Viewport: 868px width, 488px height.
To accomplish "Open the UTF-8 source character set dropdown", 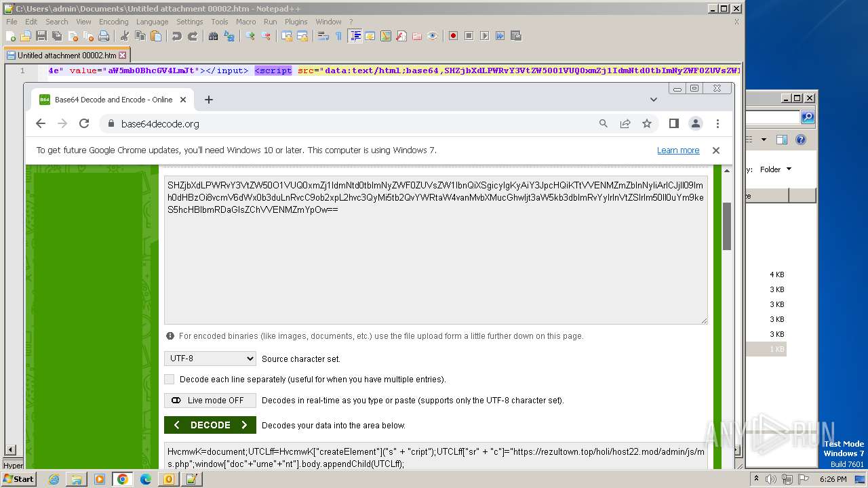I will (210, 359).
